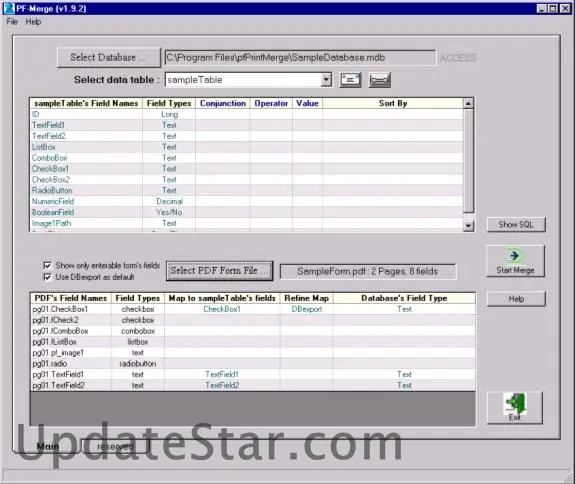
Task: Click the Long field type cell
Action: (169, 114)
